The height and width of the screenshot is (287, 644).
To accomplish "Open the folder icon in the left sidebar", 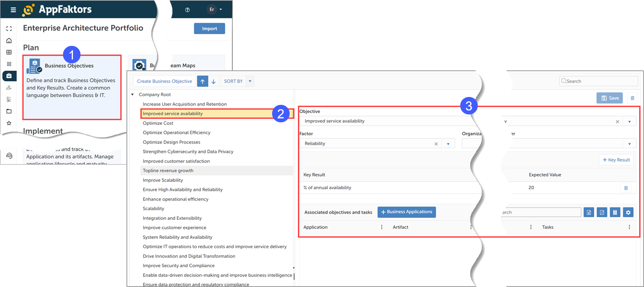I will point(9,111).
